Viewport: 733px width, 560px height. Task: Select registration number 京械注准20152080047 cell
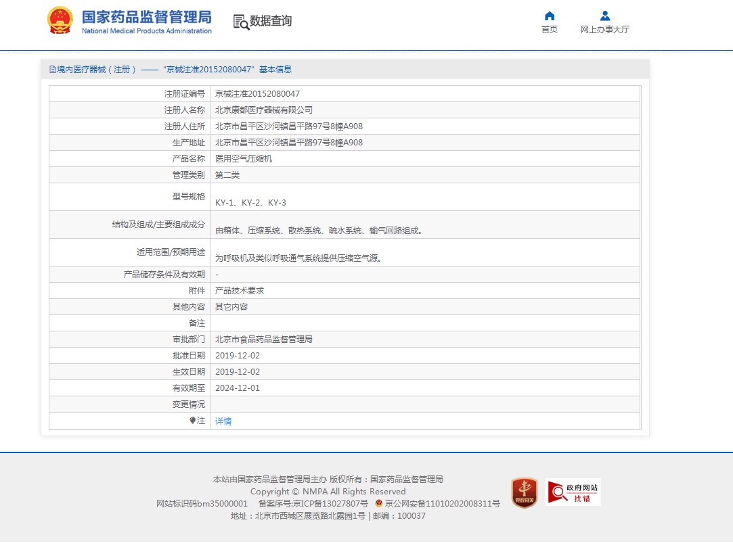tap(425, 94)
